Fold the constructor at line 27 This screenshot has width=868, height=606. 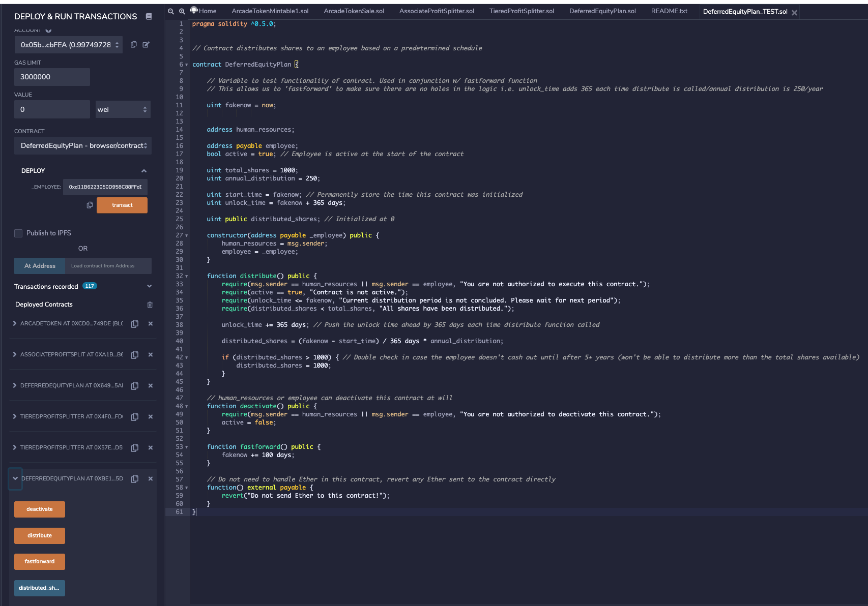pos(187,235)
